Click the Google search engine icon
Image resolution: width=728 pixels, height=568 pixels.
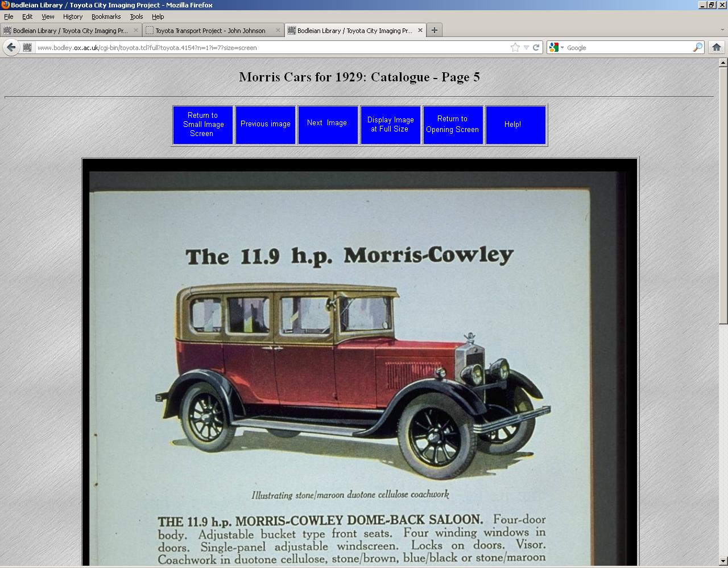[x=554, y=48]
